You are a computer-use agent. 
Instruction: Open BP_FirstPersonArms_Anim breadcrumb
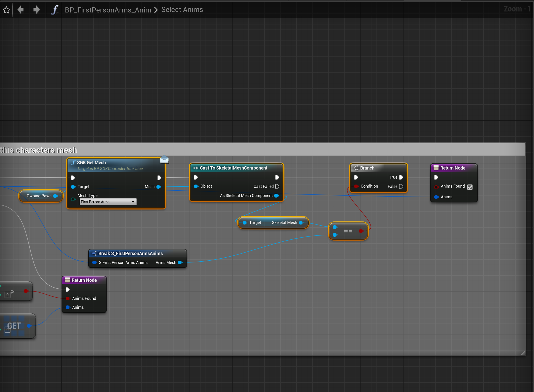(108, 10)
